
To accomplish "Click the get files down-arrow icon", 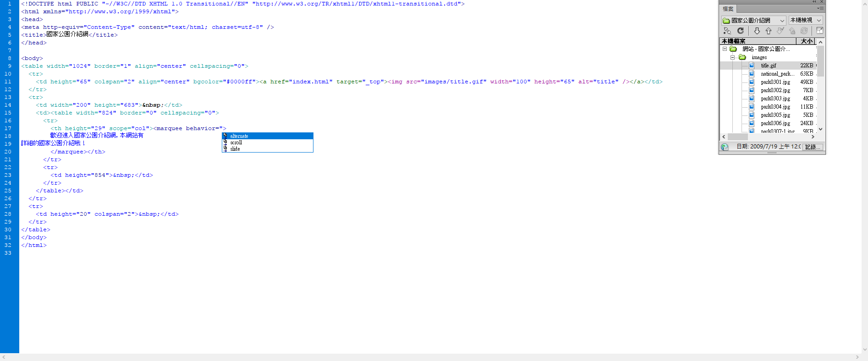I will [757, 31].
